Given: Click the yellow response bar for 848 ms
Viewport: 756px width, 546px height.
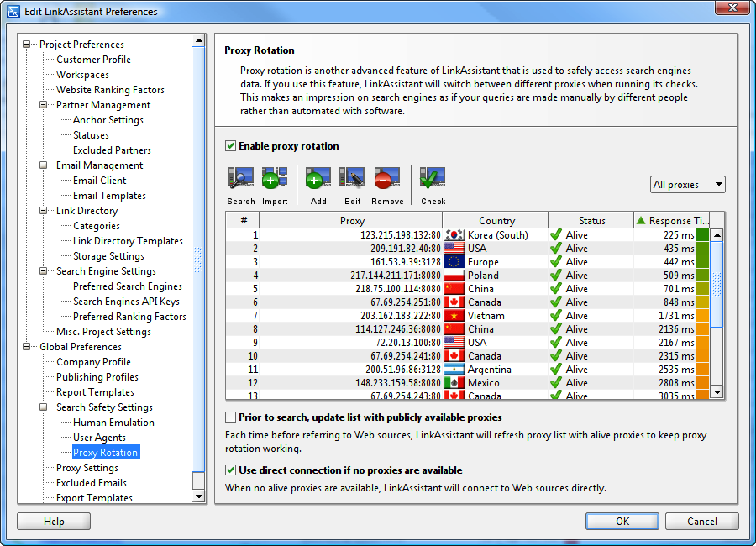Looking at the screenshot, I should [702, 302].
